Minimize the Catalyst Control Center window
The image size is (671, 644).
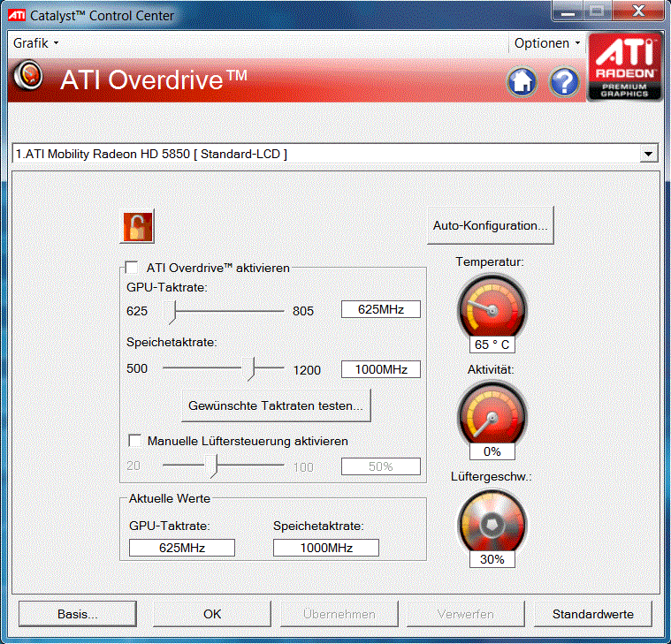click(568, 11)
